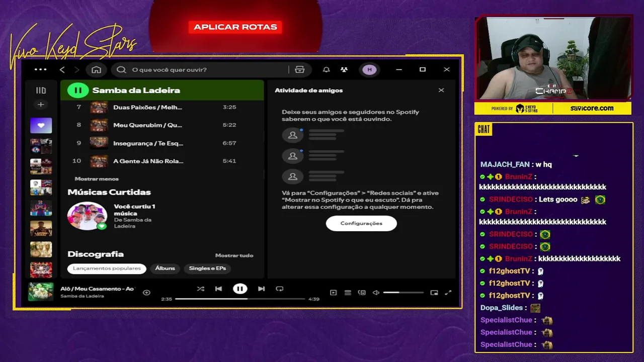Skip to previous track

[218, 289]
